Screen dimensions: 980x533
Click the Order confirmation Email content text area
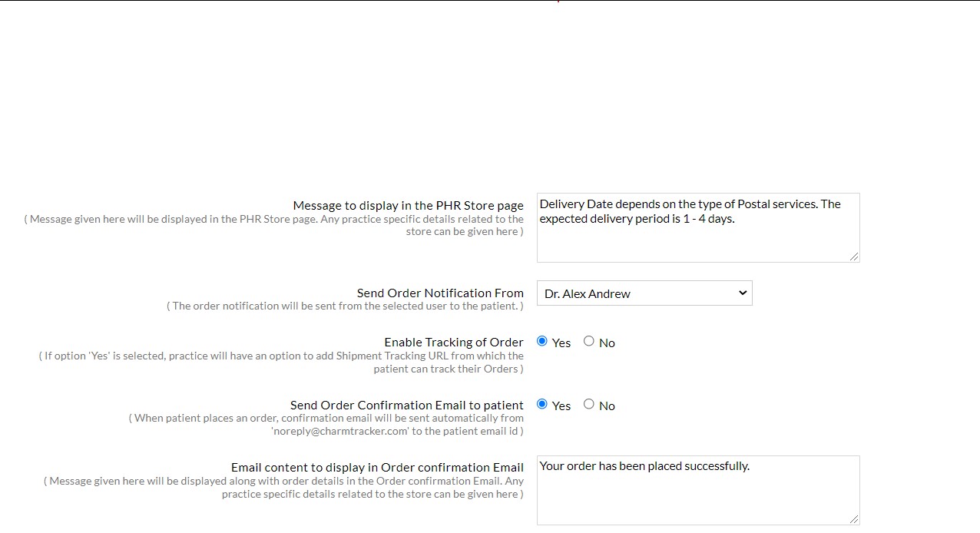point(697,490)
